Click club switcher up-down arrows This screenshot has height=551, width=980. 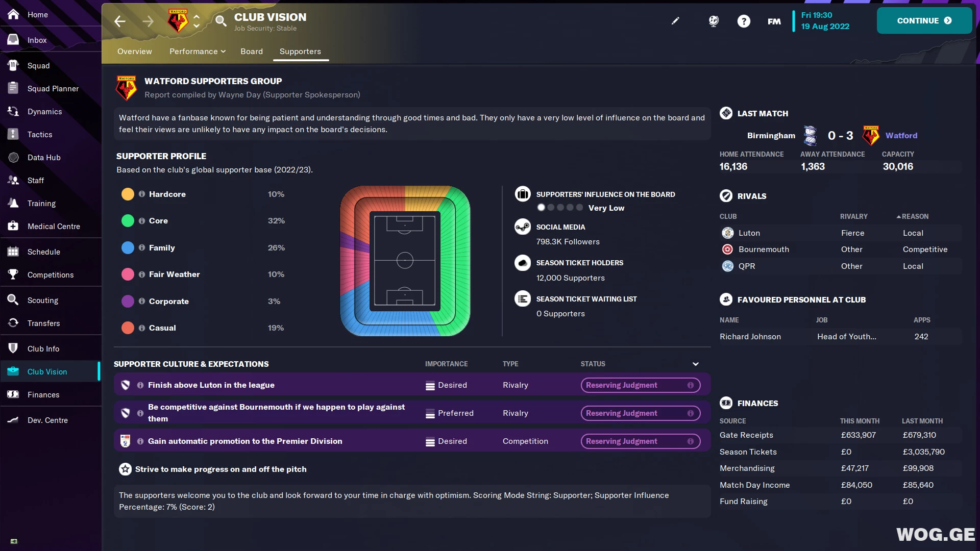pyautogui.click(x=197, y=21)
